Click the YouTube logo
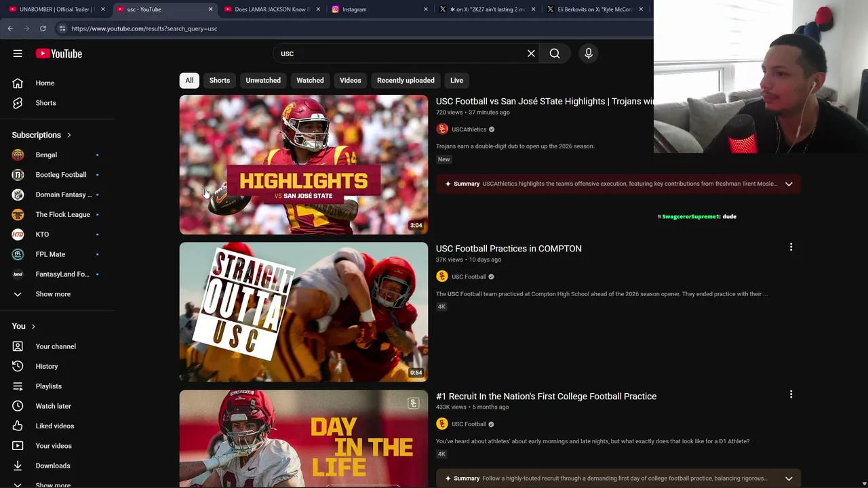 (x=59, y=54)
